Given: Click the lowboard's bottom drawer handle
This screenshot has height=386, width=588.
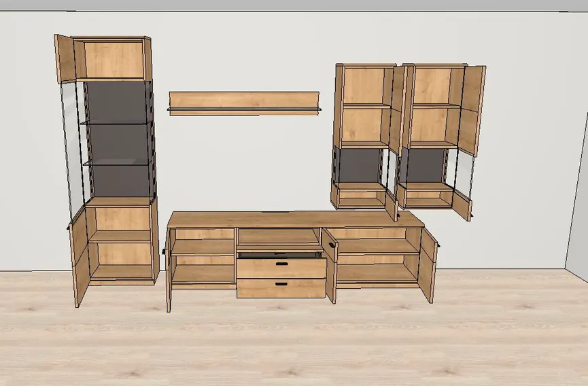Looking at the screenshot, I should tap(281, 284).
